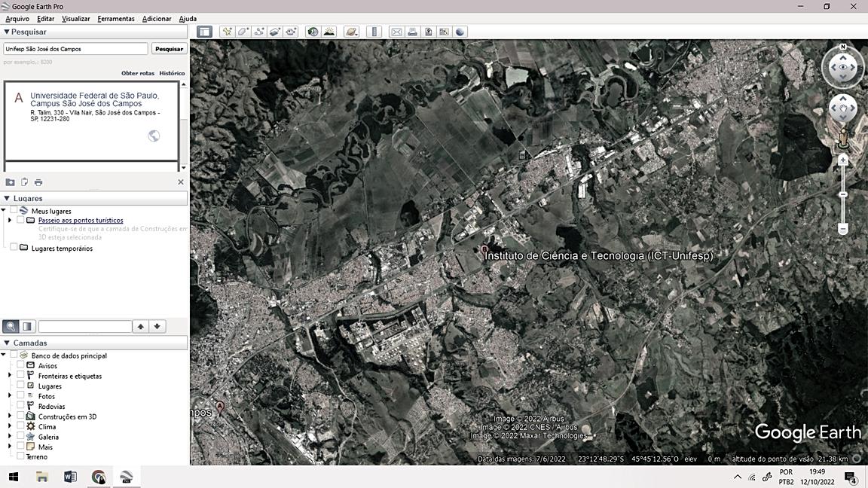The height and width of the screenshot is (488, 868).
Task: Enable the Construções em 3D checkbox
Action: [20, 416]
